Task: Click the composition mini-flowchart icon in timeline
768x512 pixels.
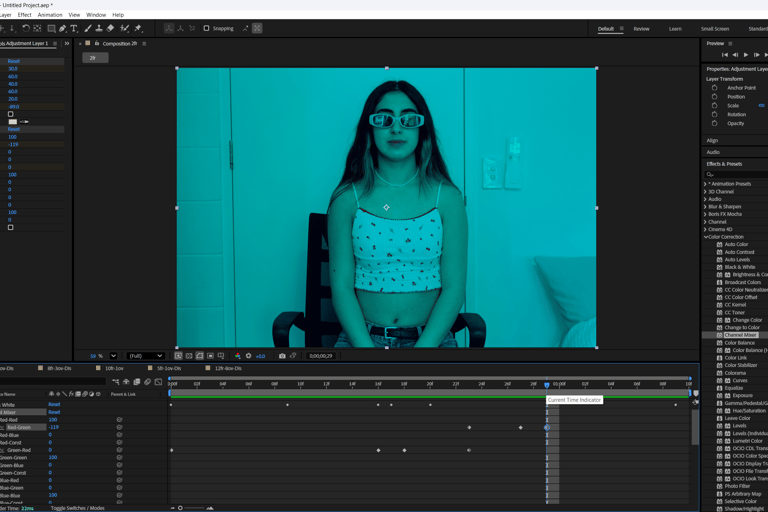Action: pos(116,382)
